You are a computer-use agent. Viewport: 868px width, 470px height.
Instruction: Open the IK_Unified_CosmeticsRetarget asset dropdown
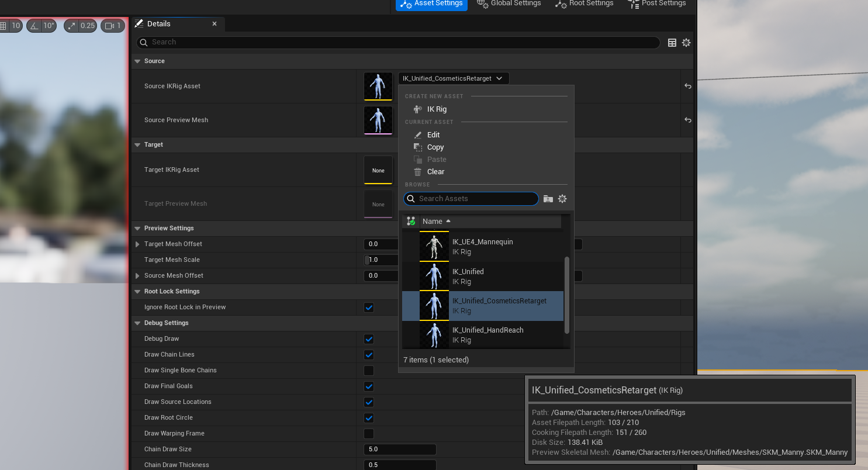(x=453, y=78)
